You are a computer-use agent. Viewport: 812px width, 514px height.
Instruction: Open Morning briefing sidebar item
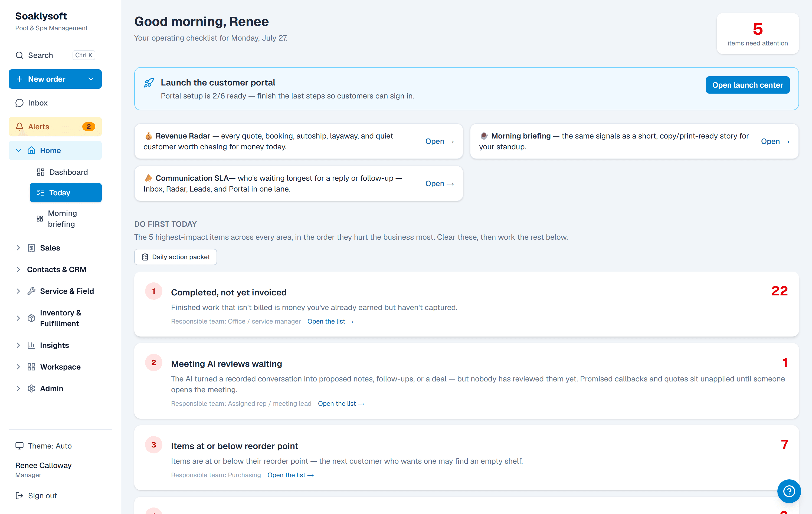[66, 219]
